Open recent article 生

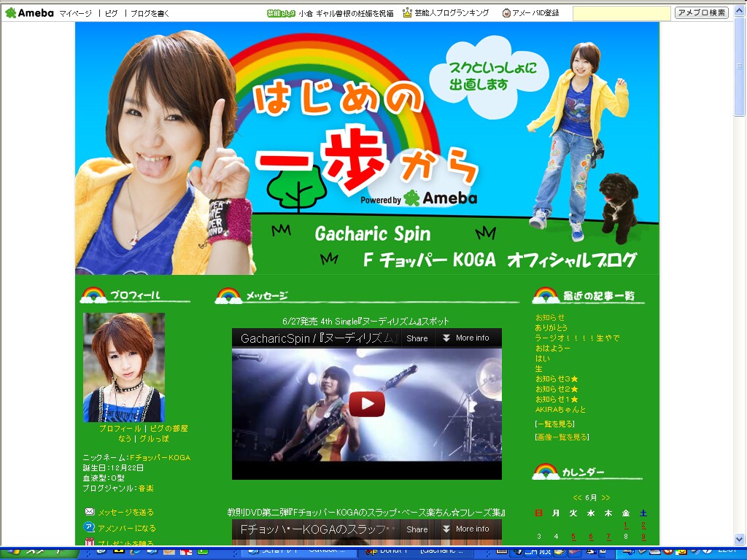point(539,368)
